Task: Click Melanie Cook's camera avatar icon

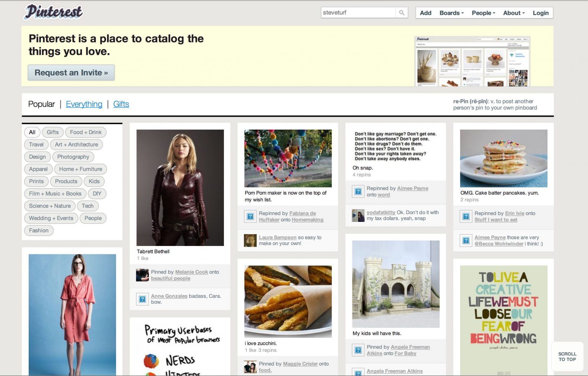Action: 142,275
